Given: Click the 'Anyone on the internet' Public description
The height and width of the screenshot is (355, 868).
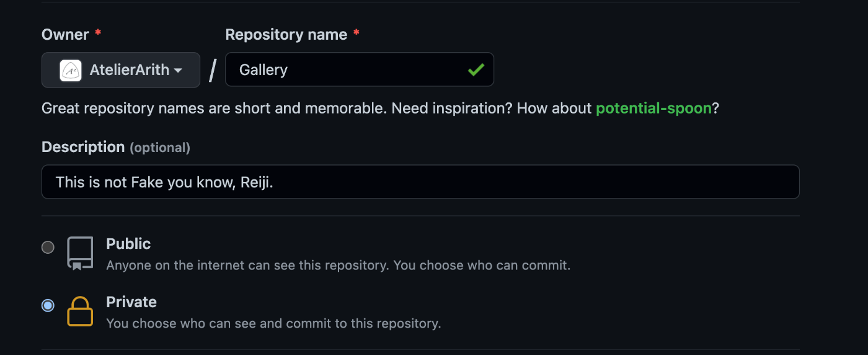Looking at the screenshot, I should tap(338, 266).
